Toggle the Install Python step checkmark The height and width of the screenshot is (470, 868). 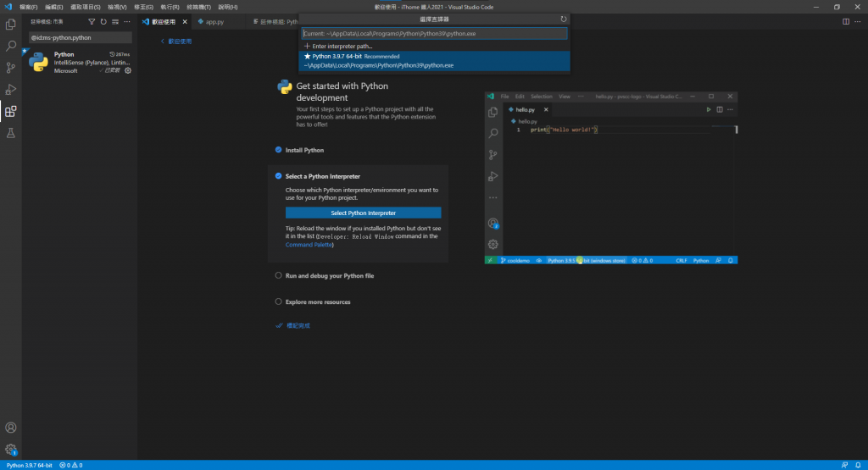click(x=278, y=150)
